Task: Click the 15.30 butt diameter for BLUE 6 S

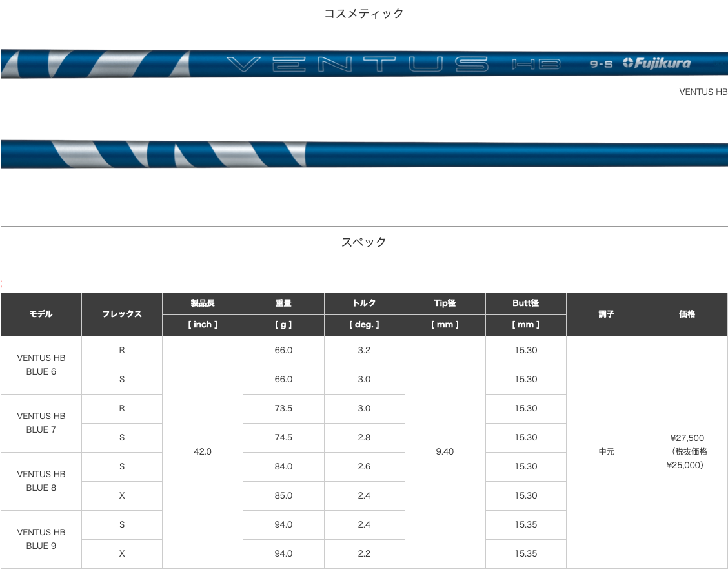Action: coord(525,380)
